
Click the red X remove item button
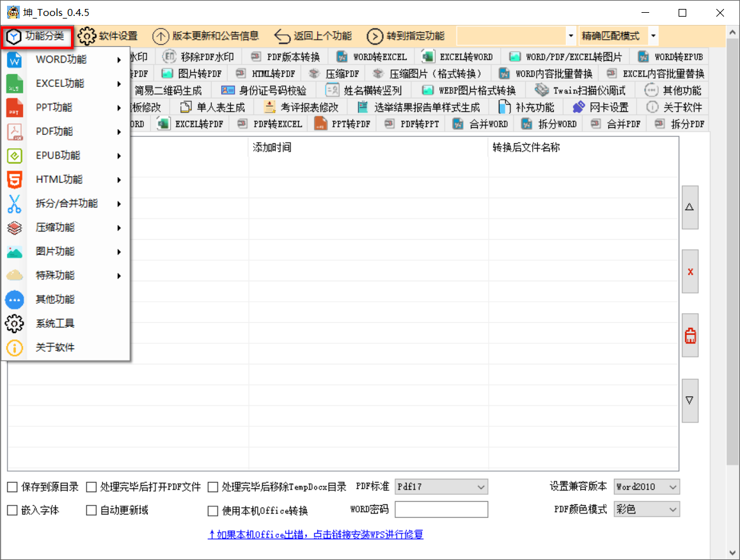(690, 272)
